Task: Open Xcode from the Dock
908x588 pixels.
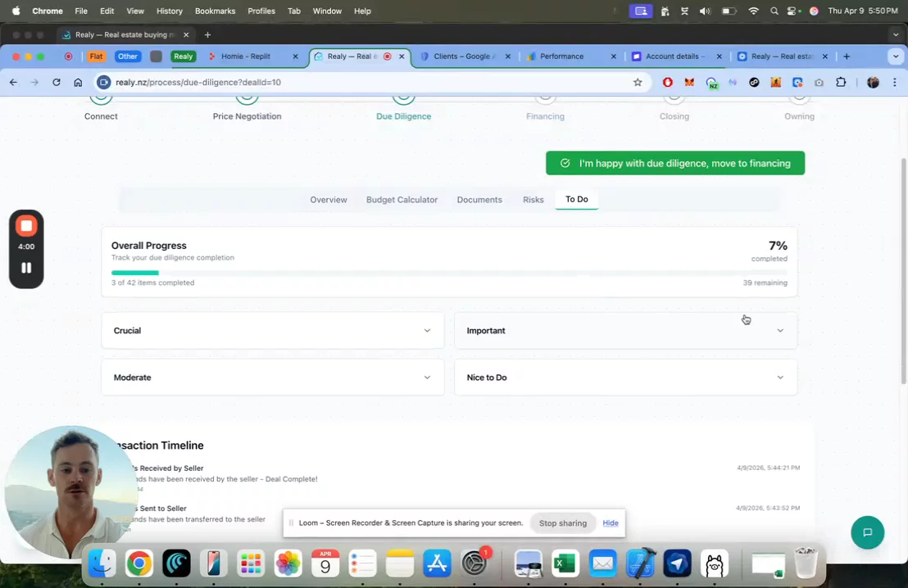Action: 640,563
